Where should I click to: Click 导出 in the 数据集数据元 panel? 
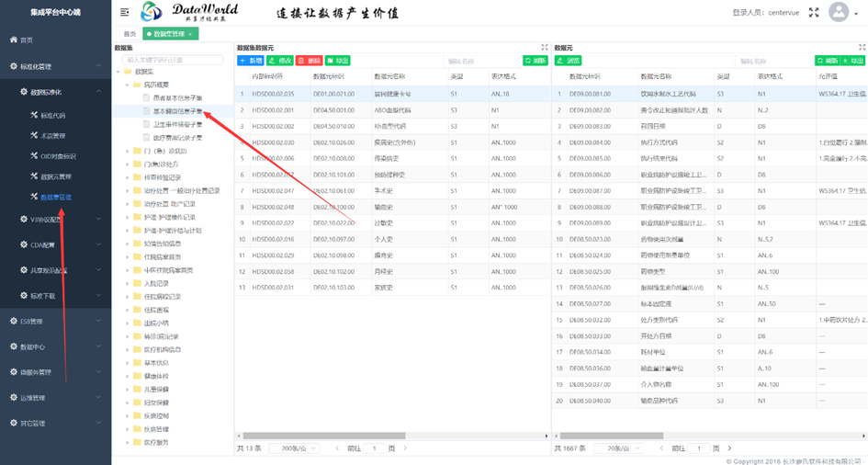pos(338,61)
